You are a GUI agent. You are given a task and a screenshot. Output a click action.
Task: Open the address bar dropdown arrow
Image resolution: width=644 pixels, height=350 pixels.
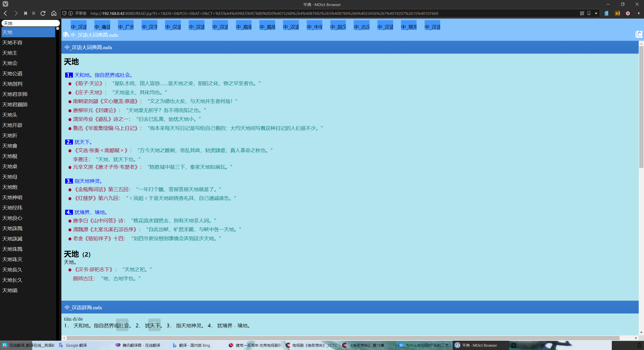pyautogui.click(x=596, y=13)
